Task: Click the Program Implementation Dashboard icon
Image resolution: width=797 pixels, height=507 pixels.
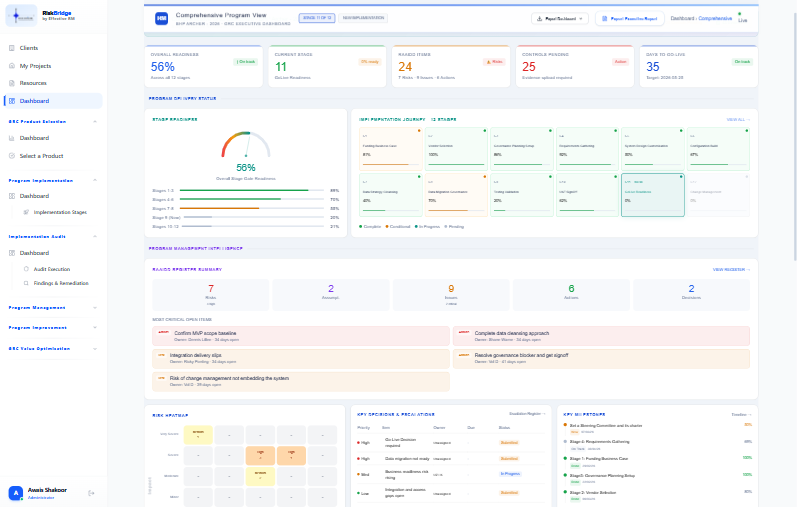Action: pos(12,196)
